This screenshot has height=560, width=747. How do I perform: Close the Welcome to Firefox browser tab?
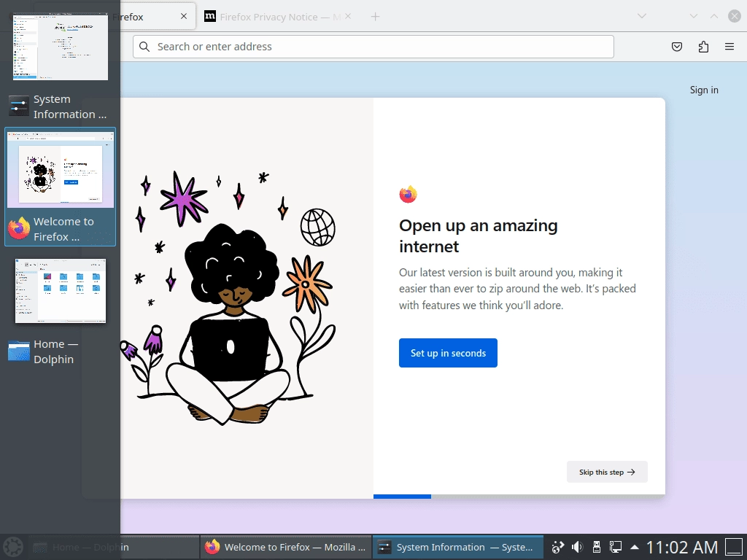click(x=184, y=16)
